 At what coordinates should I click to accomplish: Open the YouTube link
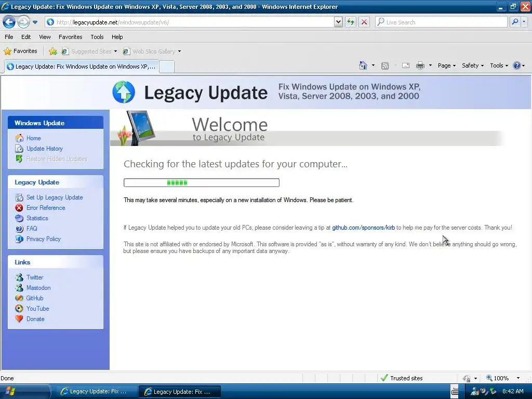37,309
